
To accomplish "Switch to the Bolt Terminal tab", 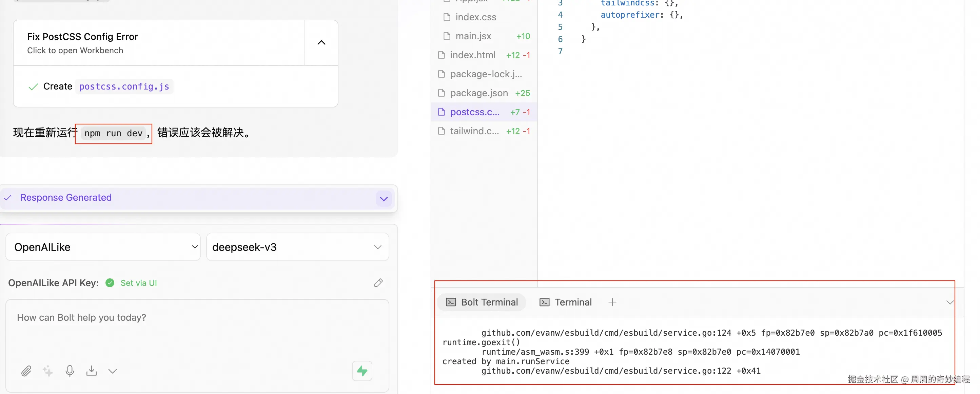I will point(482,302).
